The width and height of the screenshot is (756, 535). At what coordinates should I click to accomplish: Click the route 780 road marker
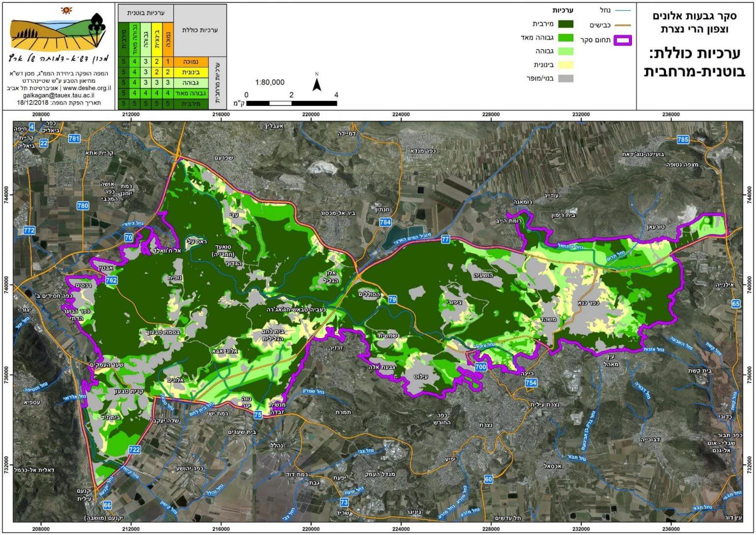82,205
